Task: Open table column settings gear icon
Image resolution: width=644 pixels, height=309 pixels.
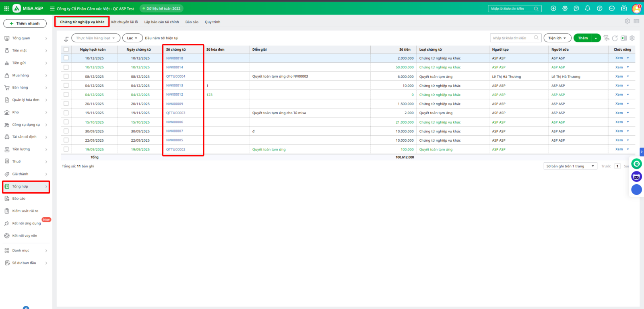Action: (x=632, y=38)
